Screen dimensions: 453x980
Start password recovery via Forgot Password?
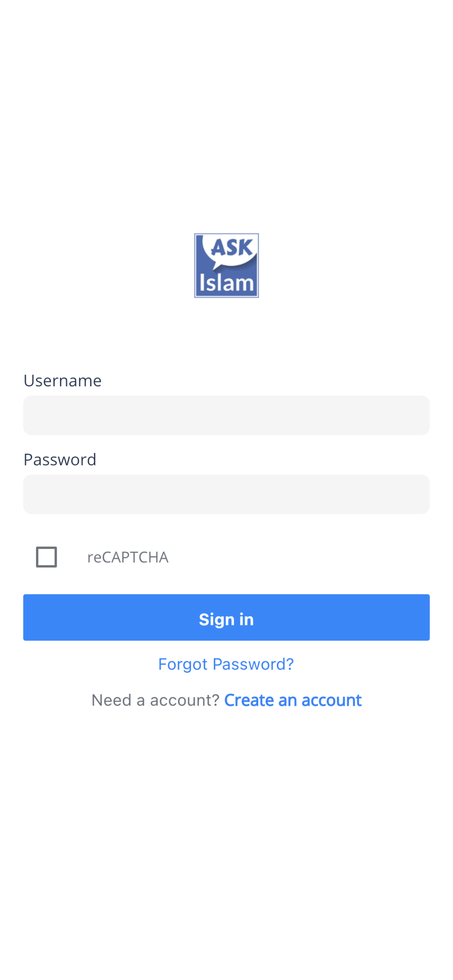click(226, 664)
